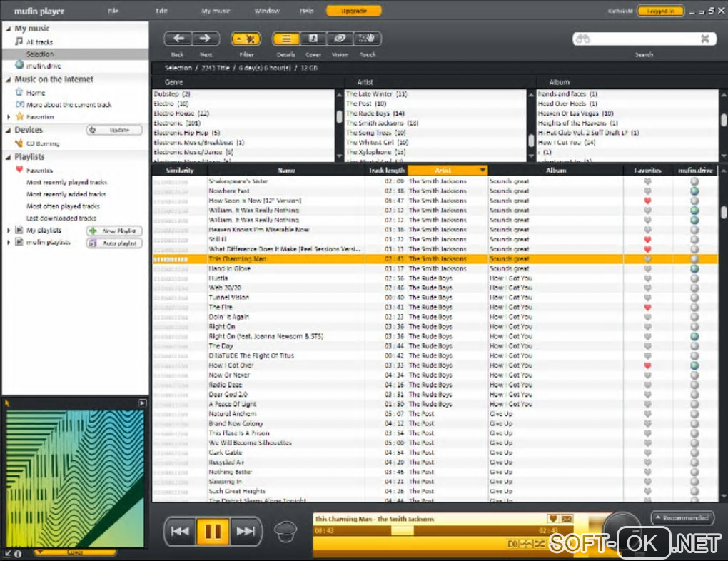Switch to Details list view
The image size is (728, 561).
tap(286, 39)
